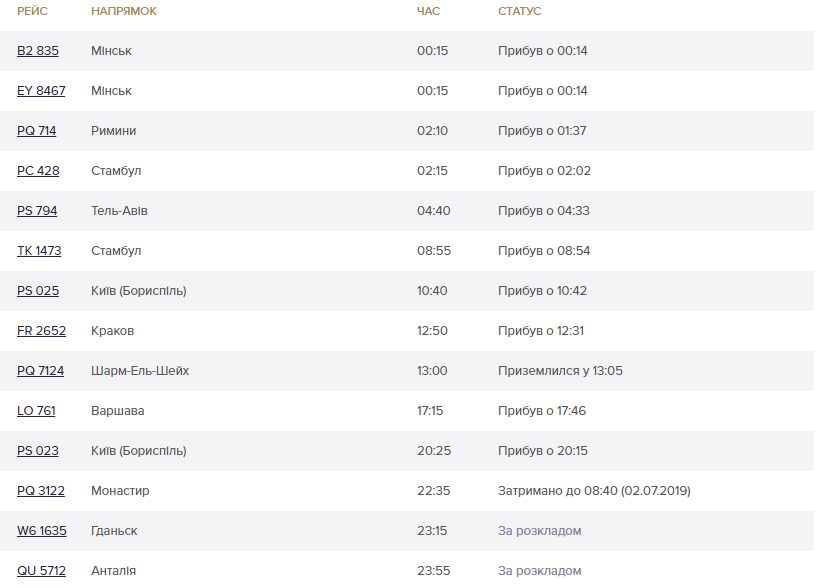
Task: View flight PS 025 details
Action: (38, 291)
